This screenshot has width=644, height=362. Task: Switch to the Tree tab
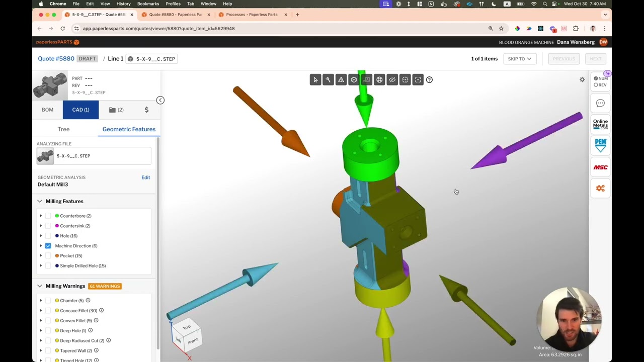tap(63, 129)
